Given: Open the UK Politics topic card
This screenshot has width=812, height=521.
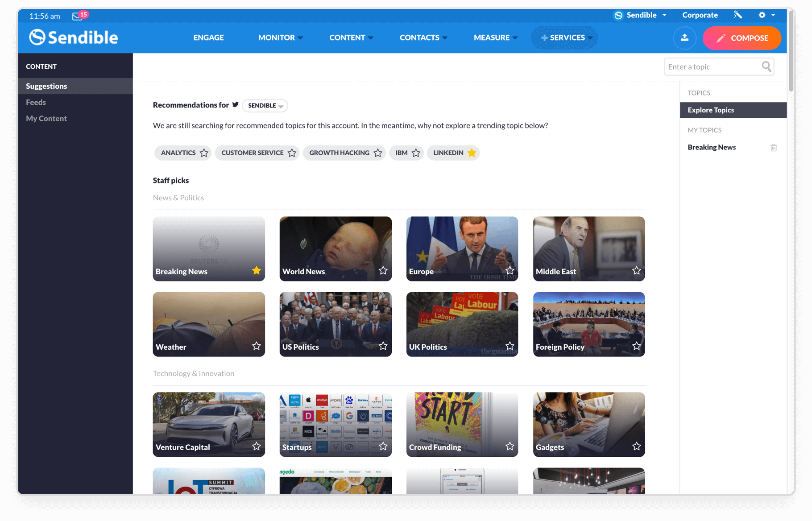Looking at the screenshot, I should pyautogui.click(x=462, y=324).
